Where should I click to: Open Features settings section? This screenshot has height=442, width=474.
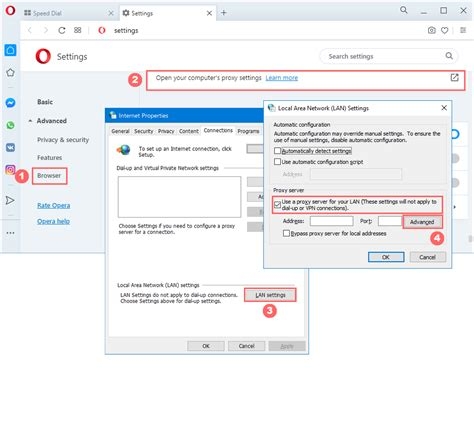(x=49, y=158)
